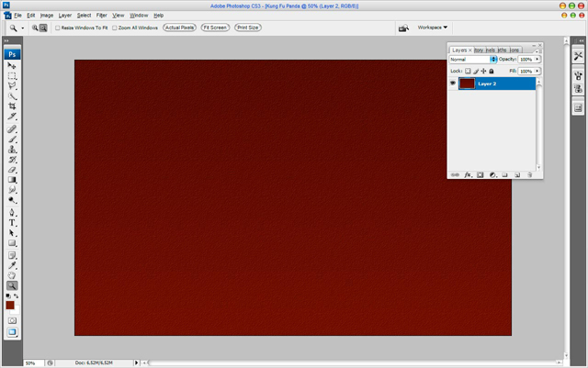Viewport: 588px width, 368px height.
Task: Switch to the History tab
Action: (x=479, y=50)
